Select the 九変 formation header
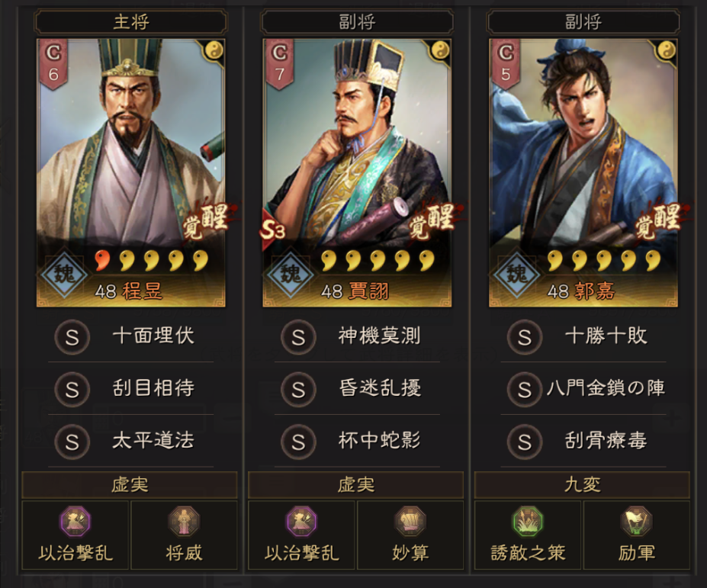The image size is (707, 588). click(x=582, y=485)
